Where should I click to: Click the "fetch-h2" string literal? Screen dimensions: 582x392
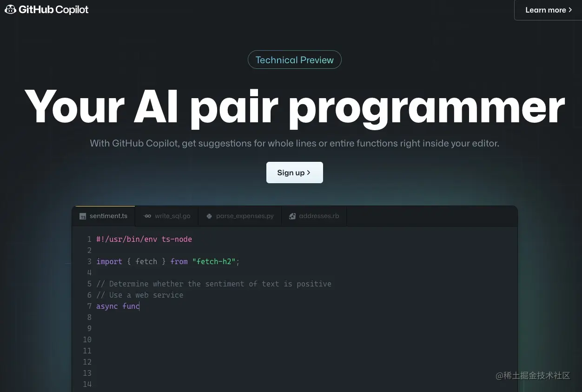pyautogui.click(x=214, y=261)
